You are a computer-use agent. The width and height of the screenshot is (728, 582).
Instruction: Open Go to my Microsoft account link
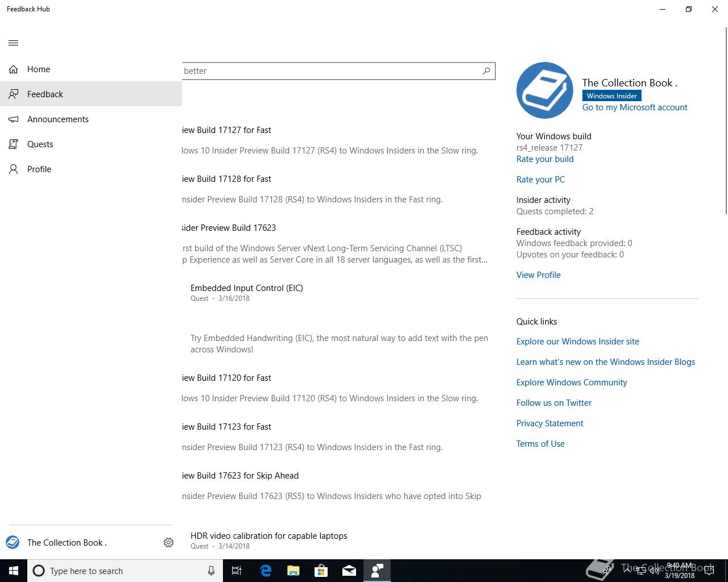635,107
